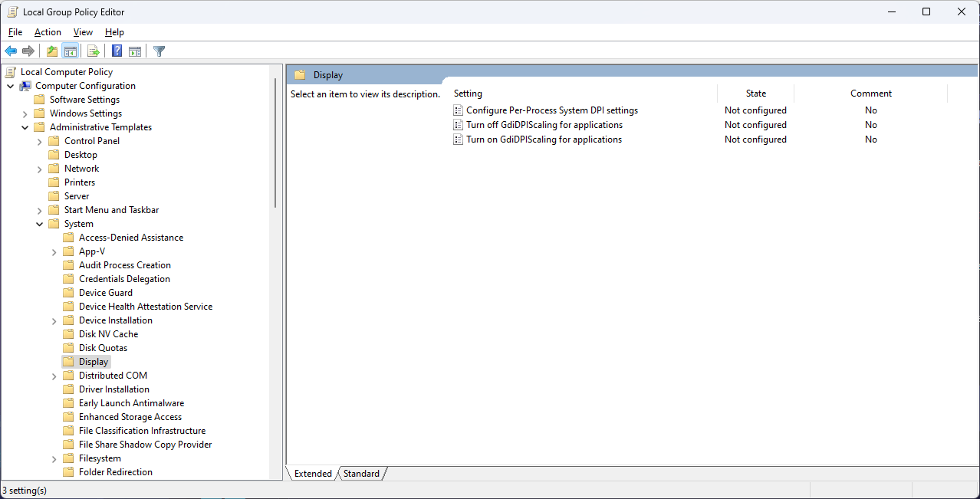Toggle the Show/Hide Console Tree button
980x499 pixels.
pos(70,51)
